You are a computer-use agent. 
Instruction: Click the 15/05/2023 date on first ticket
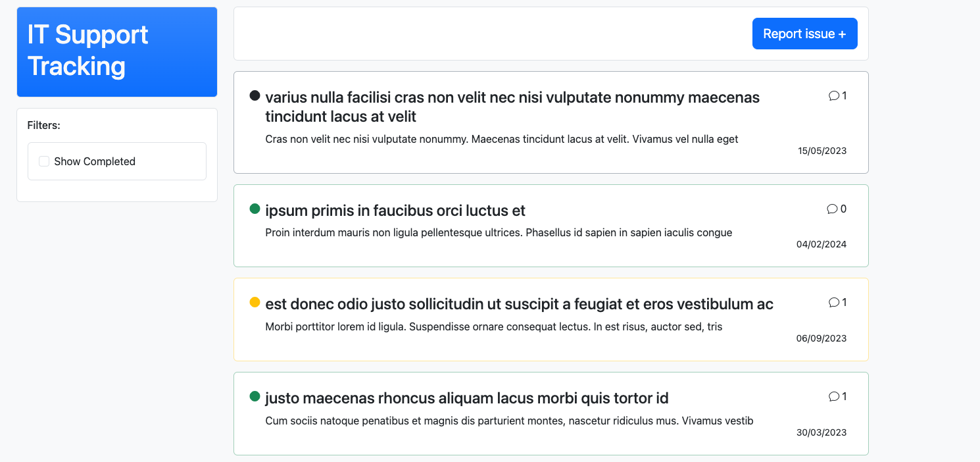pyautogui.click(x=822, y=151)
